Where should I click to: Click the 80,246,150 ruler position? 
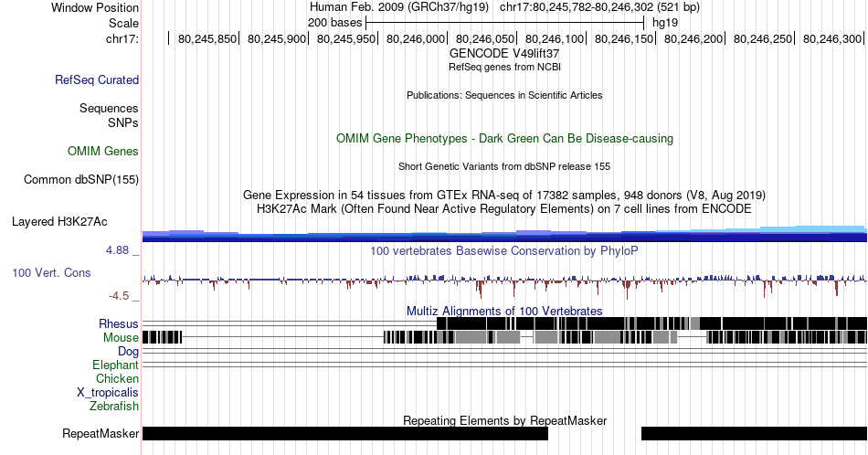(x=623, y=38)
